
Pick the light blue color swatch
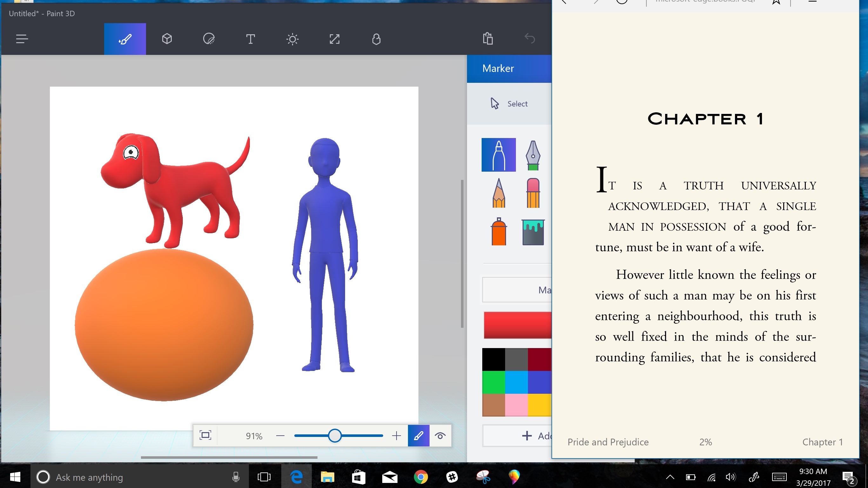click(x=517, y=382)
